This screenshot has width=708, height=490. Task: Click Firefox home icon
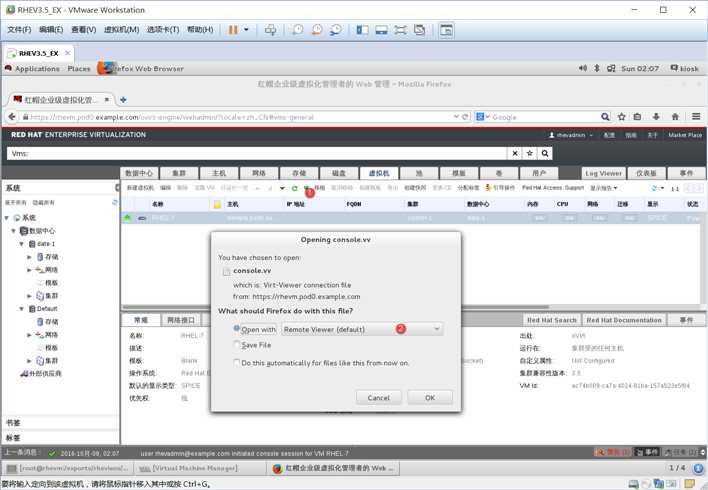point(675,117)
